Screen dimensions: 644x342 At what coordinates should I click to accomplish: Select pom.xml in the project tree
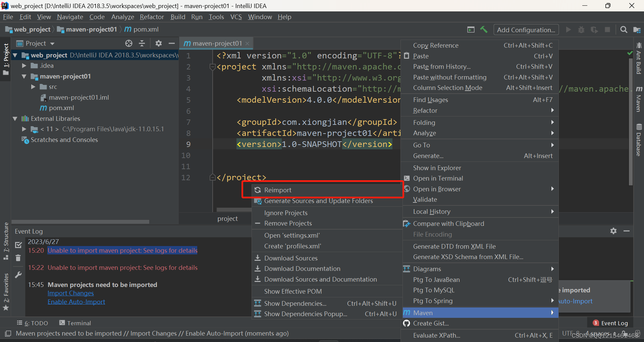point(57,108)
